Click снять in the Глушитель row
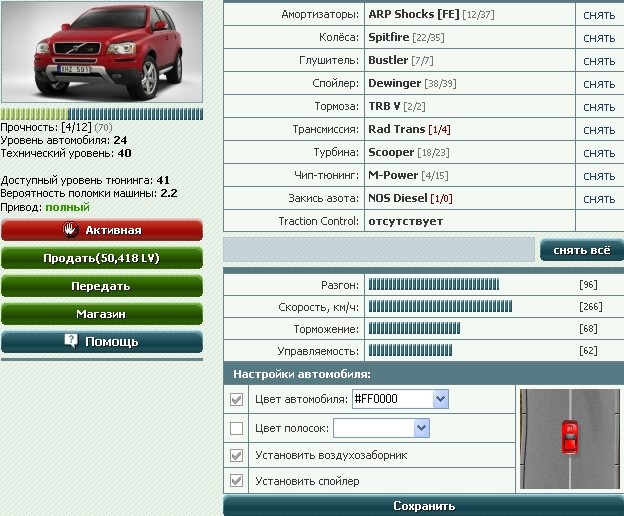Viewport: 624px width, 516px height. (599, 62)
